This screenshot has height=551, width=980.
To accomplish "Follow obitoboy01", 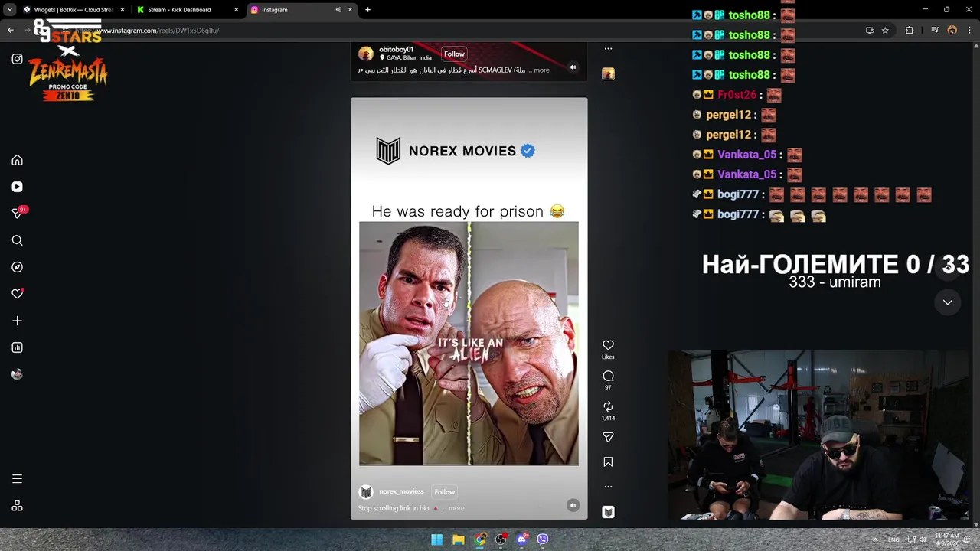I will (454, 54).
